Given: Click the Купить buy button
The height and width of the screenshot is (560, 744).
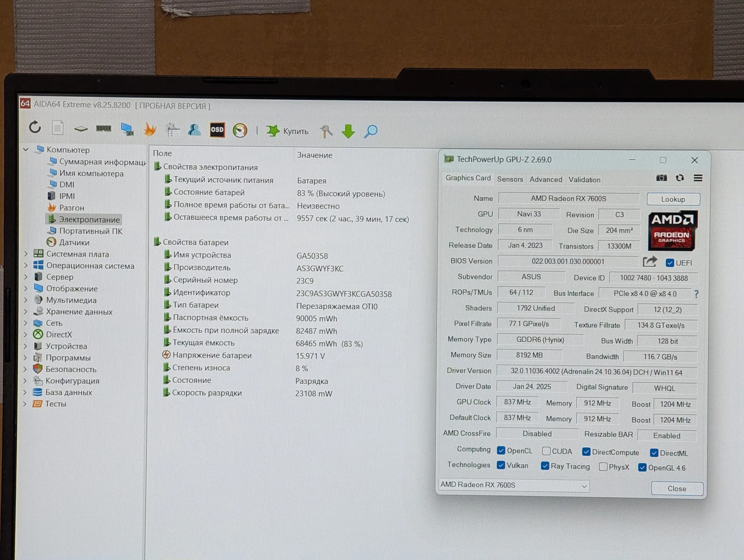Looking at the screenshot, I should (287, 131).
